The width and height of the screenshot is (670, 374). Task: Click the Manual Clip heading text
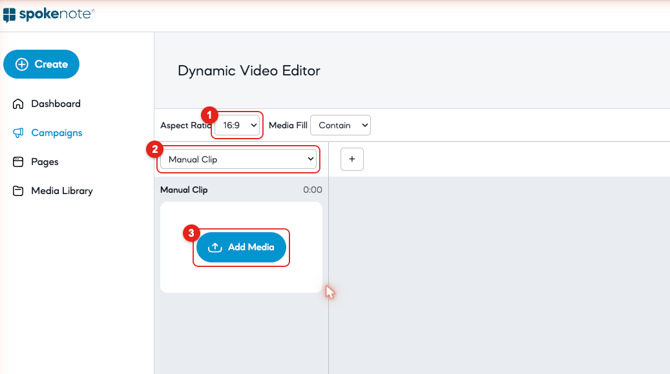tap(184, 190)
